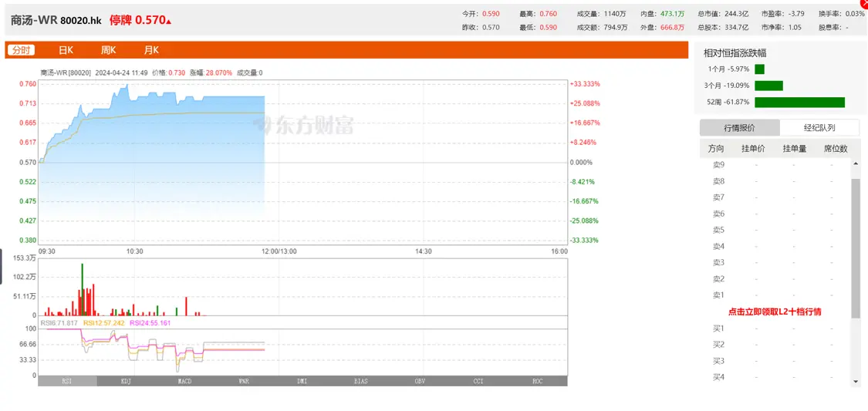The width and height of the screenshot is (868, 411).
Task: Click the 方向 column header
Action: (716, 149)
